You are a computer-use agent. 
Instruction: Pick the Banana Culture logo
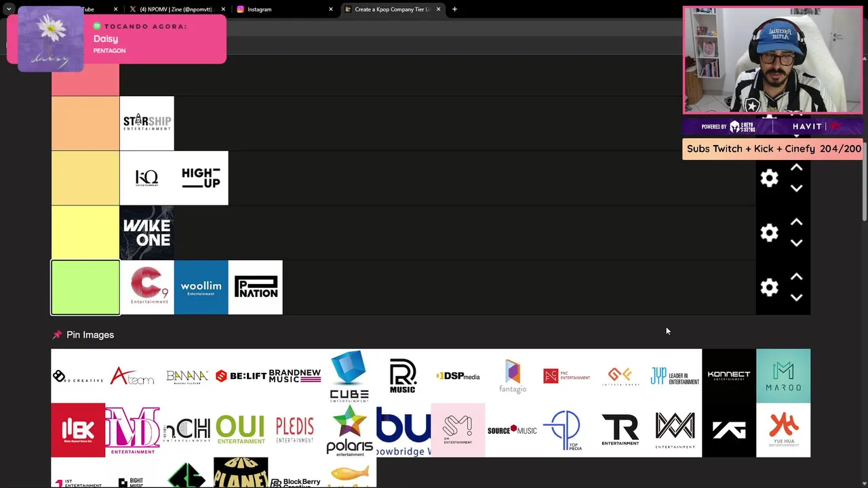click(186, 376)
